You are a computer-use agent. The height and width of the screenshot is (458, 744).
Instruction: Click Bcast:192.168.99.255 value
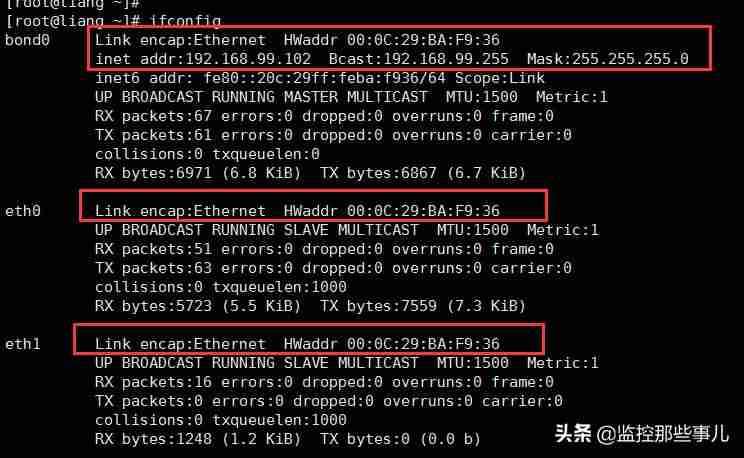pyautogui.click(x=418, y=59)
